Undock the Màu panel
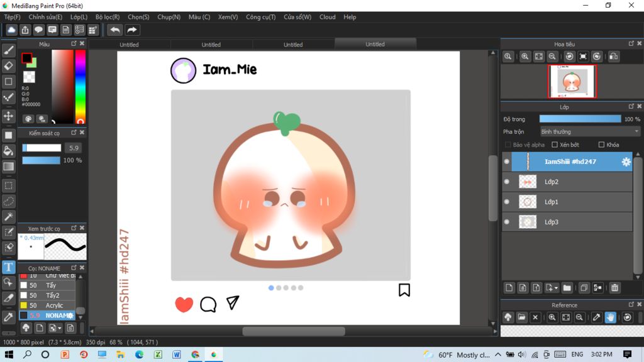 (x=74, y=43)
